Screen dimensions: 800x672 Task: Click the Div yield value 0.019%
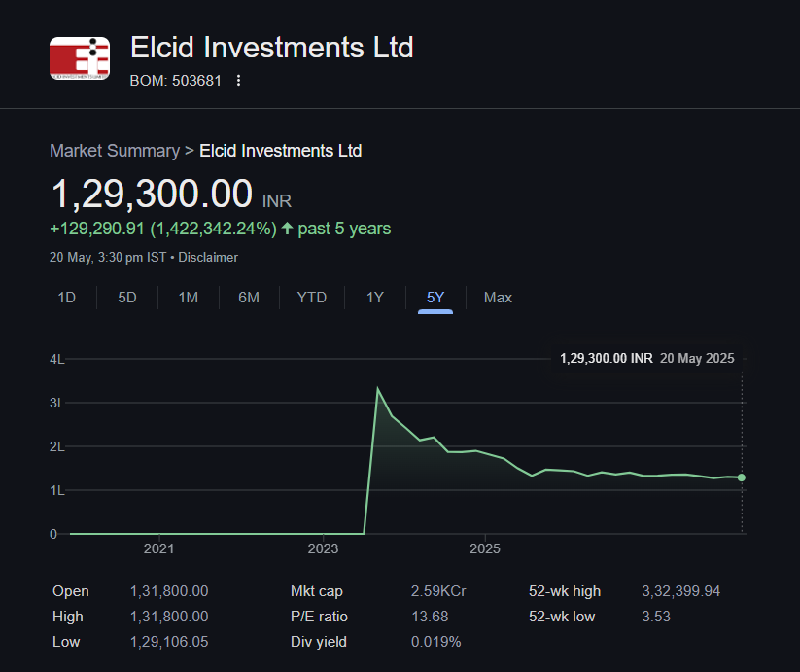click(x=435, y=642)
